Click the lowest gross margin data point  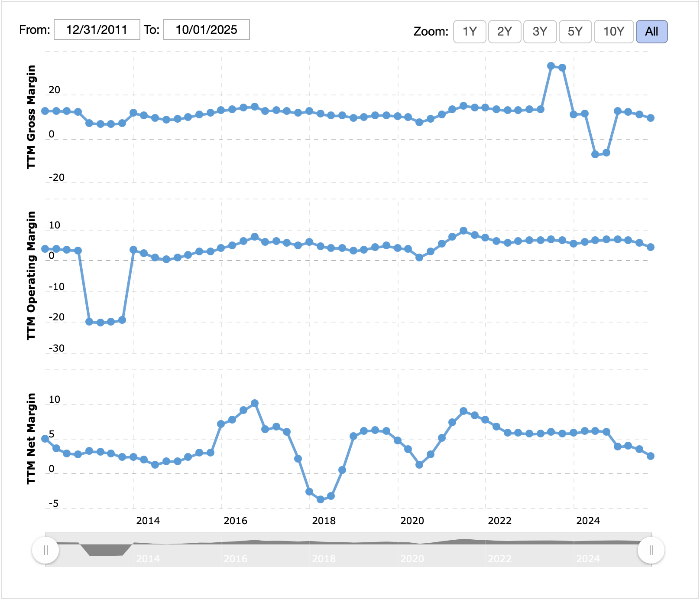pyautogui.click(x=595, y=154)
